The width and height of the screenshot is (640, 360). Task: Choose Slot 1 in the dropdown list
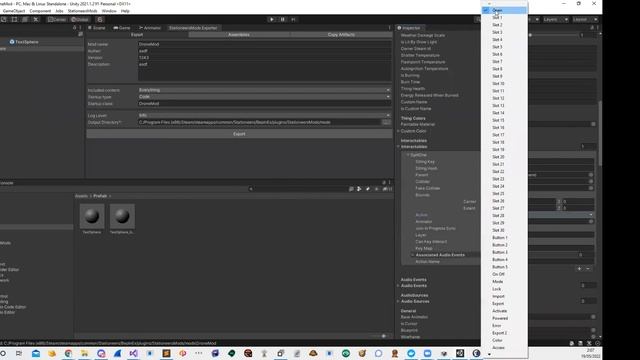tap(504, 18)
